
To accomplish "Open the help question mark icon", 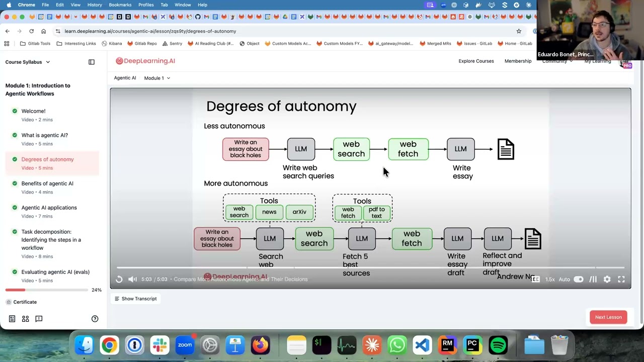I will coord(95,319).
